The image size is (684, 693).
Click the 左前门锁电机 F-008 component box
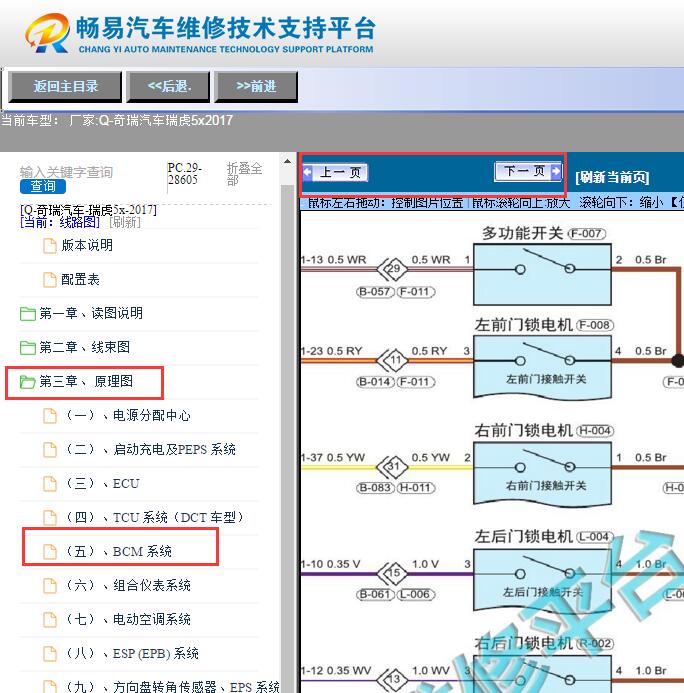(542, 366)
